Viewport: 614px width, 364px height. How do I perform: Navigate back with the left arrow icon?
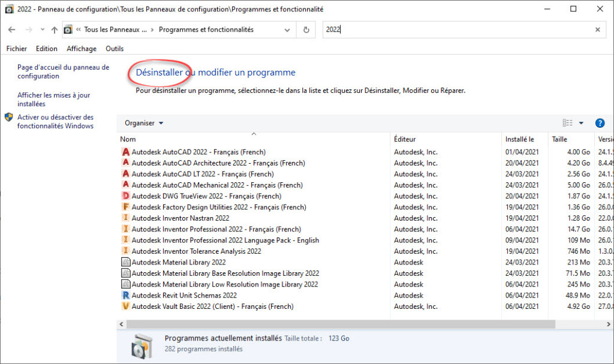(12, 29)
